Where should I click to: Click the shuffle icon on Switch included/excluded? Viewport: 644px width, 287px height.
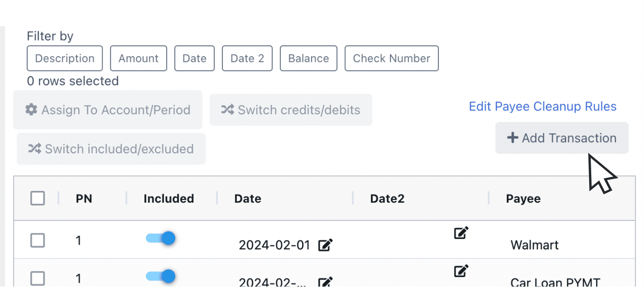[34, 148]
